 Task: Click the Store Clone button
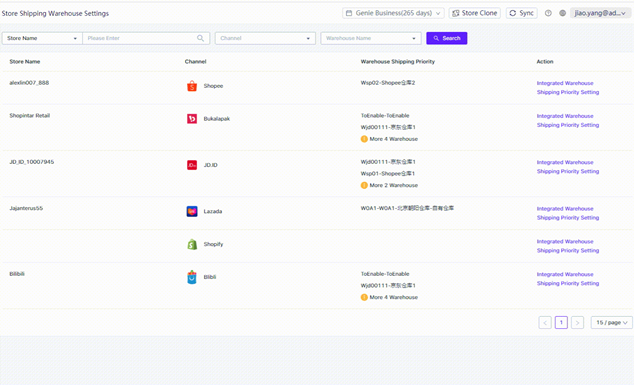pyautogui.click(x=475, y=13)
